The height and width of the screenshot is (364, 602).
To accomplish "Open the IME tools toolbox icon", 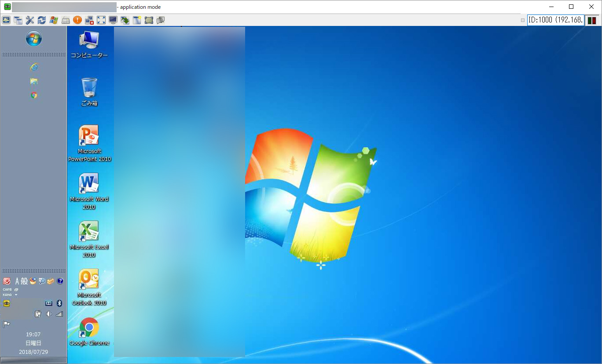I will pos(51,281).
